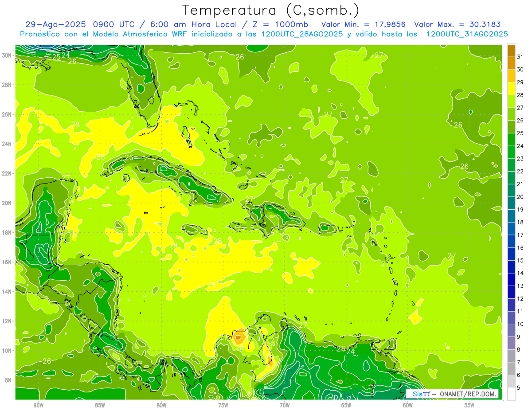The height and width of the screenshot is (411, 532).
Task: Click the legend value '15'
Action: [x=520, y=260]
